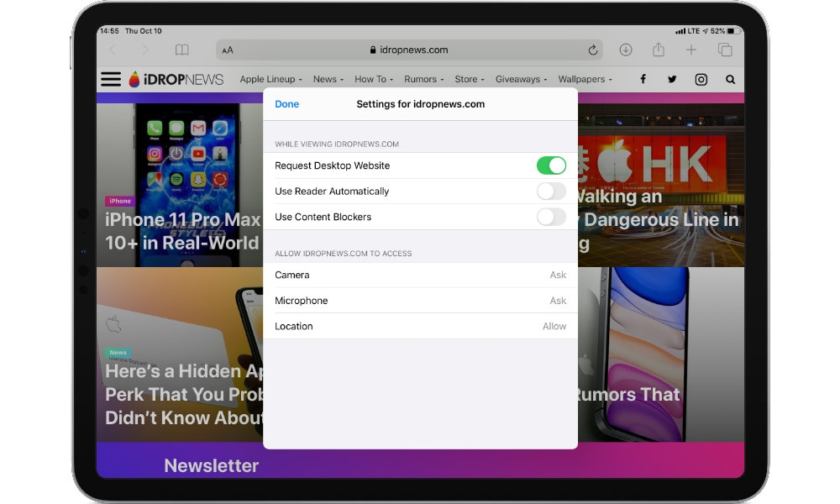The height and width of the screenshot is (504, 840).
Task: Expand the Rumors dropdown
Action: pos(423,79)
